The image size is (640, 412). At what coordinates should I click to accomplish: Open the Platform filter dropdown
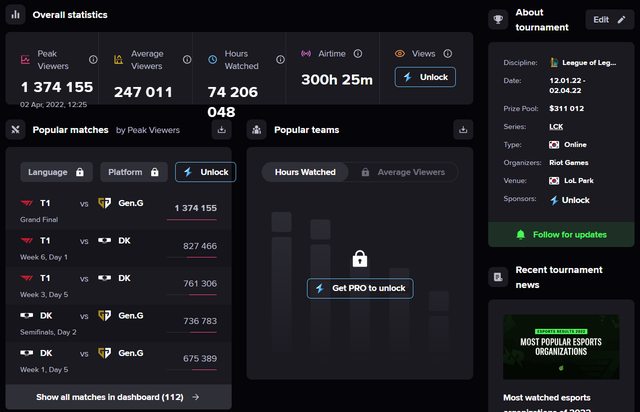[134, 172]
